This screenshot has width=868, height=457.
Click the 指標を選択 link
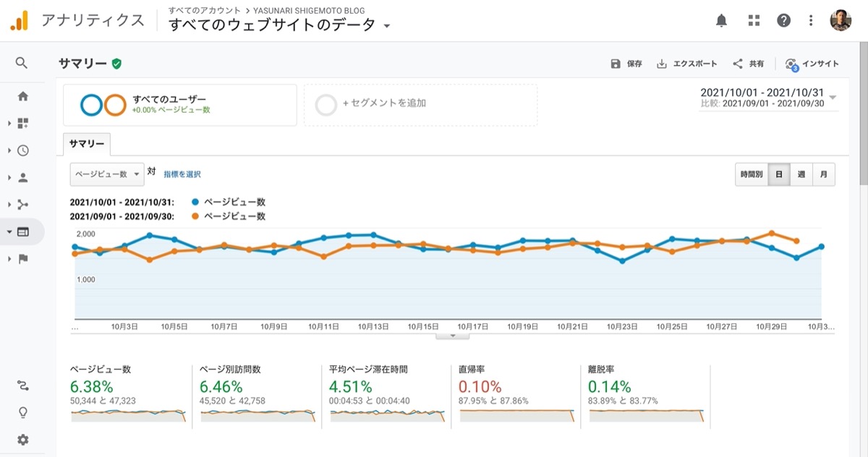(182, 174)
